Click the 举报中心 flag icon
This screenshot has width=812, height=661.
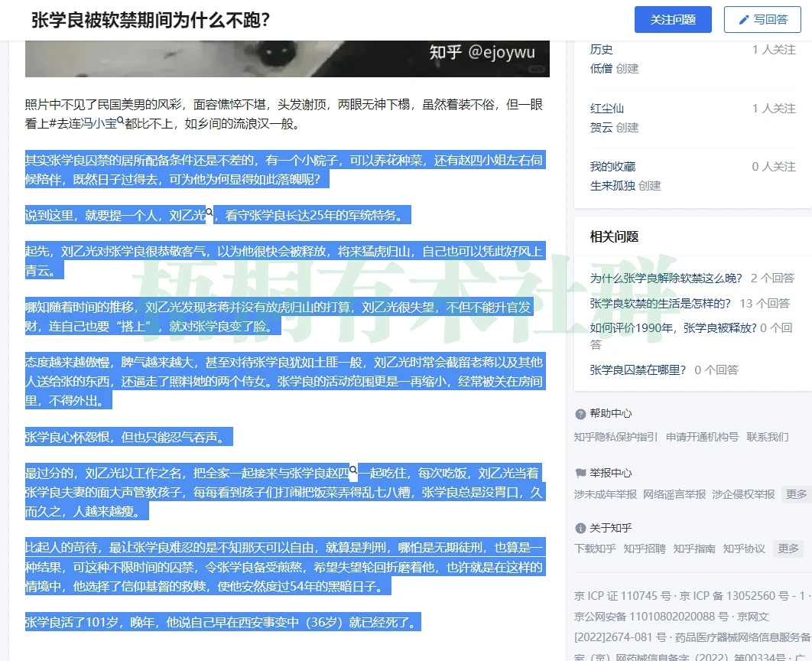[580, 473]
